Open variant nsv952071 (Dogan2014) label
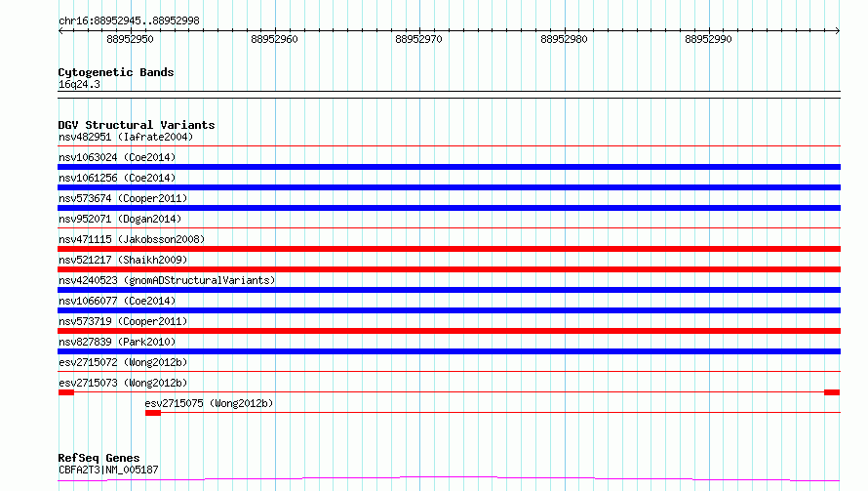This screenshot has width=868, height=491. pos(120,219)
